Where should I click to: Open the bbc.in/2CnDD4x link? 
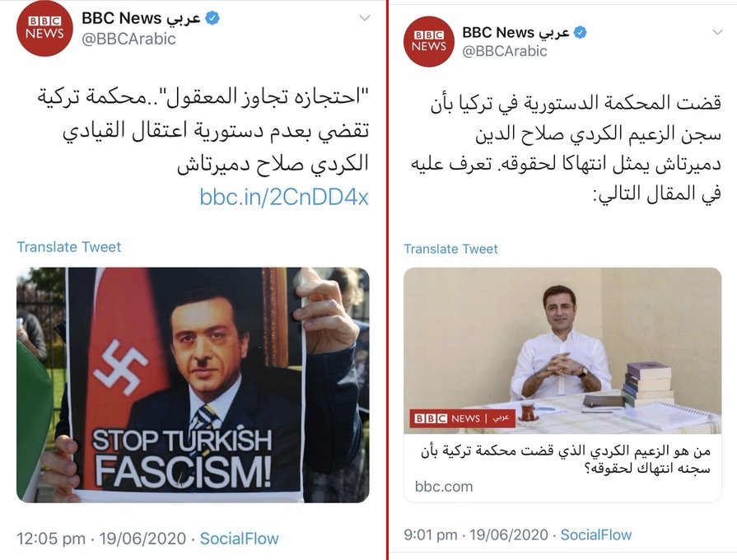[284, 197]
